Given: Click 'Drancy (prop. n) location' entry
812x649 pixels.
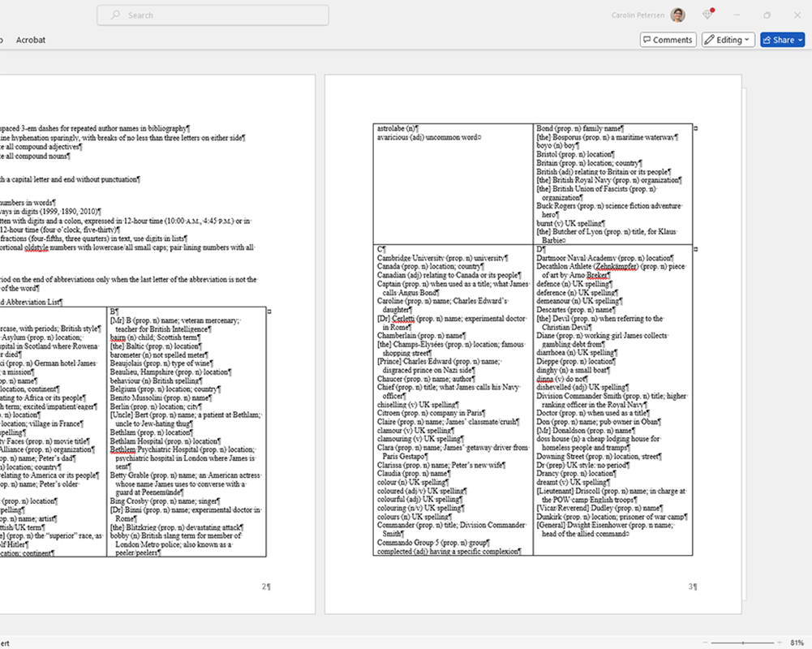Looking at the screenshot, I should point(577,474).
